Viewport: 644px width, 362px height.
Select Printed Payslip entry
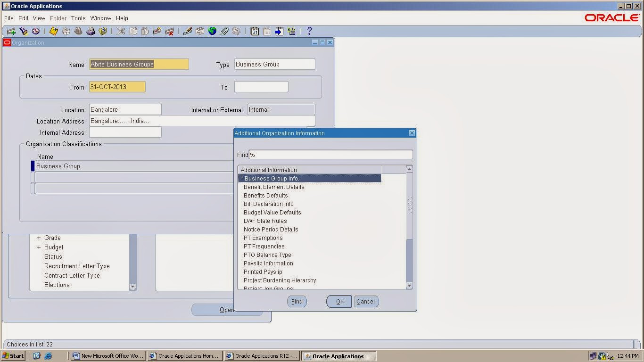[263, 272]
